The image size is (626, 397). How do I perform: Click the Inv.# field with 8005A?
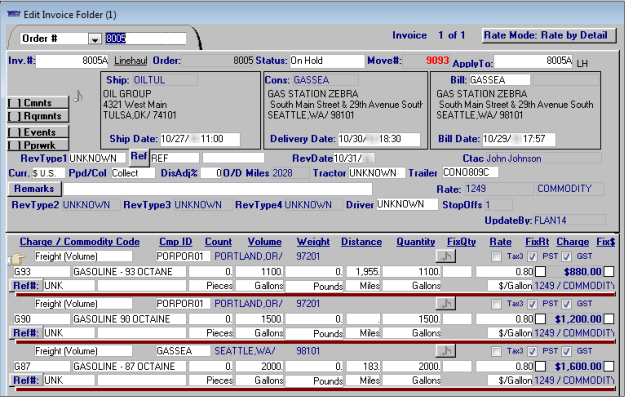tap(72, 61)
